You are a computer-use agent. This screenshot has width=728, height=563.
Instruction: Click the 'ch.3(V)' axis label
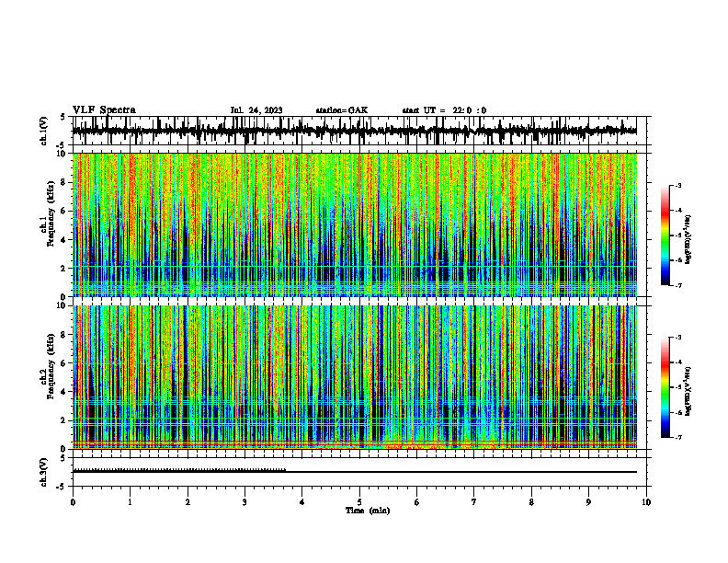[x=44, y=472]
